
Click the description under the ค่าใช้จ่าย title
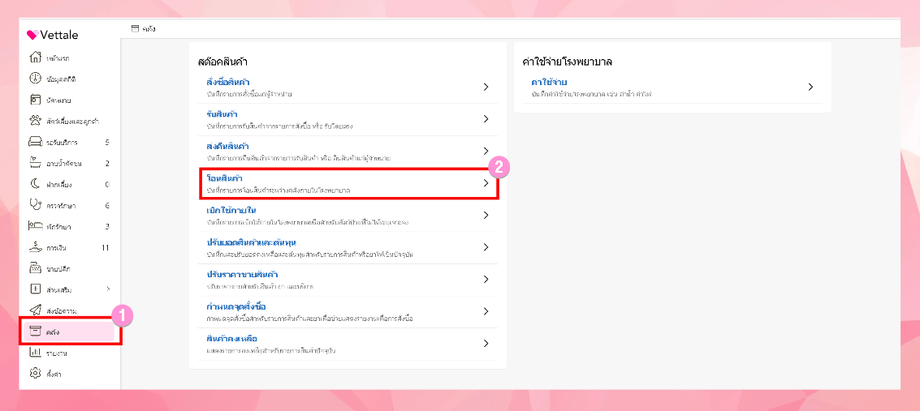pos(592,94)
